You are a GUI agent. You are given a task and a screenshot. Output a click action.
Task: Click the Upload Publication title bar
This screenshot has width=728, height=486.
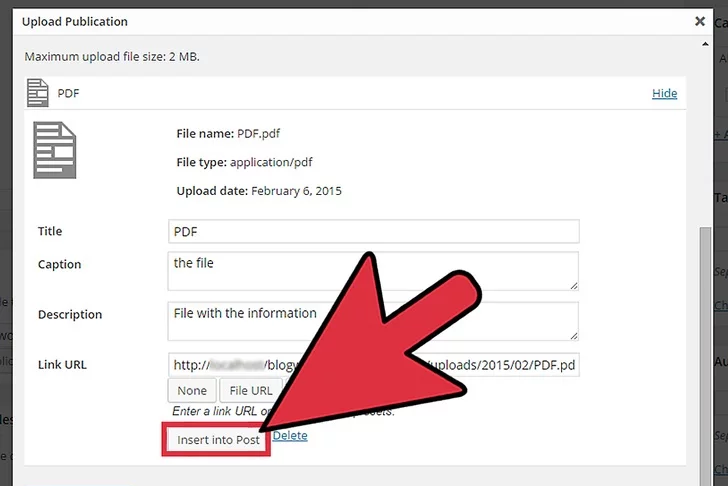point(300,21)
